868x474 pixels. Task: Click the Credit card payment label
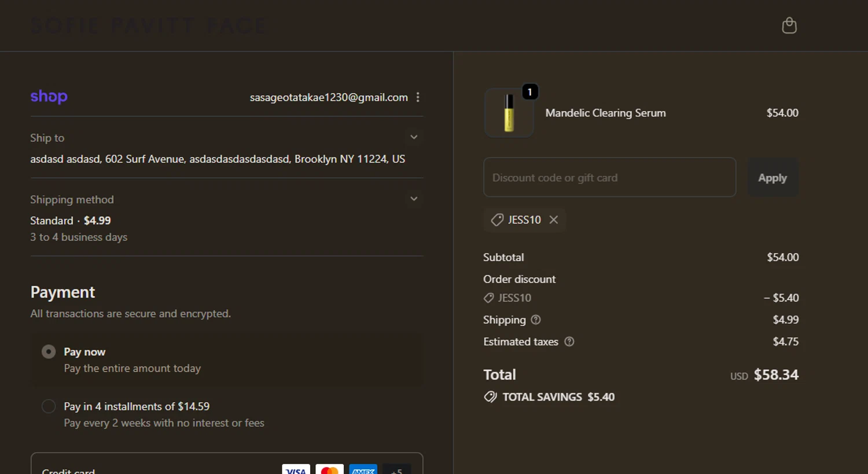click(x=68, y=471)
